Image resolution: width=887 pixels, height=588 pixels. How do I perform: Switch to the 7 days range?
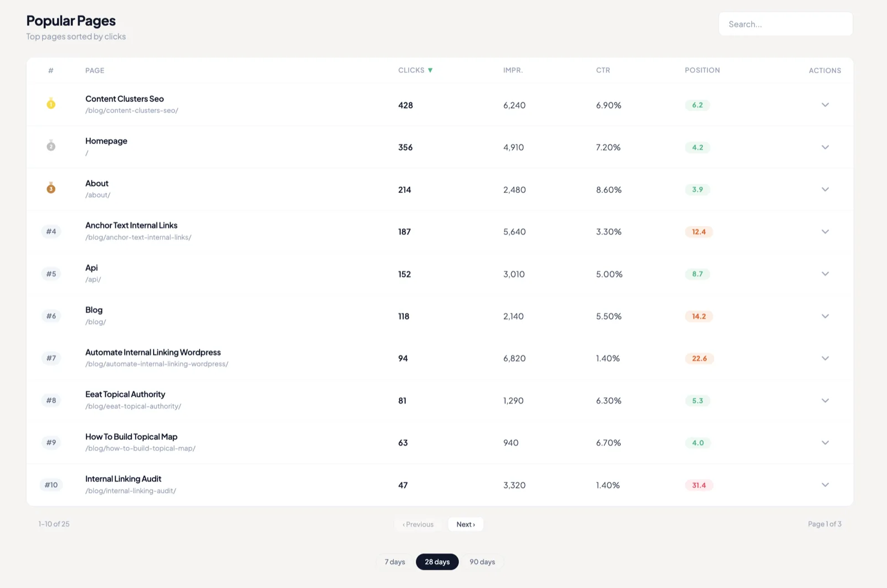click(395, 561)
